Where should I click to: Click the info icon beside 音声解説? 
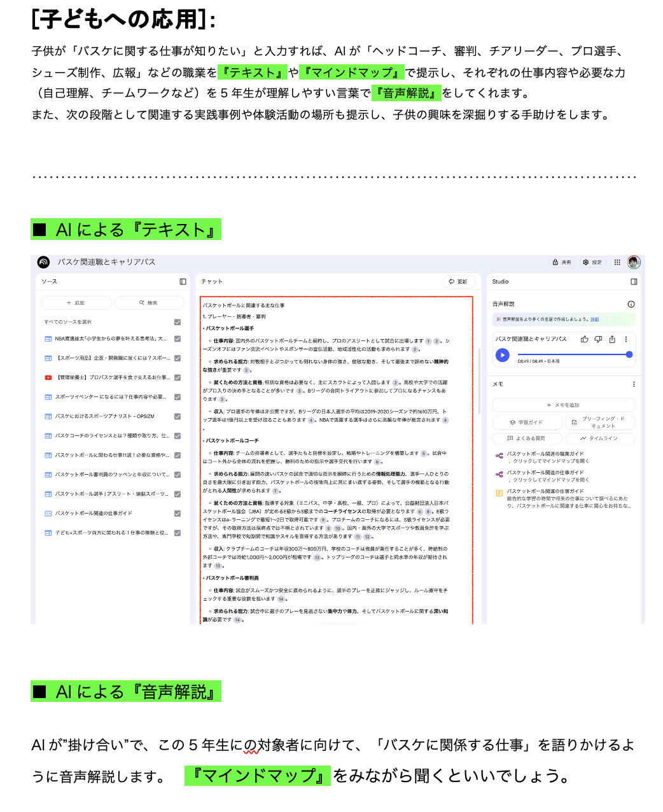click(631, 304)
